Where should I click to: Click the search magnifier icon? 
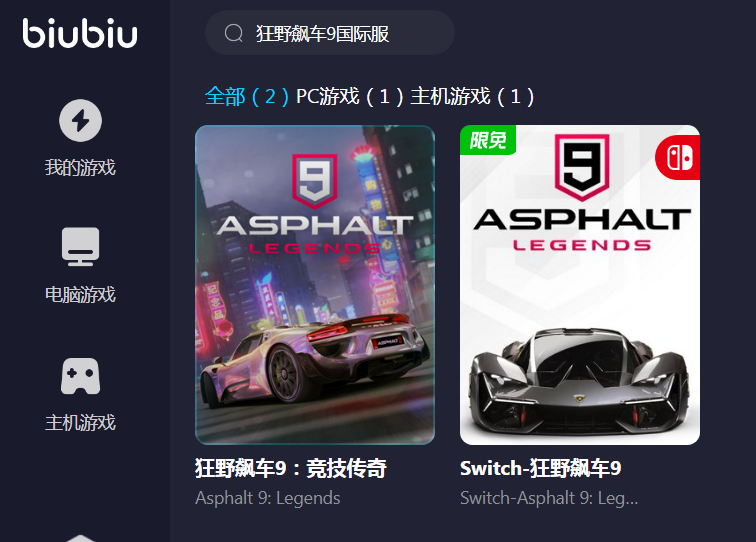[x=234, y=33]
